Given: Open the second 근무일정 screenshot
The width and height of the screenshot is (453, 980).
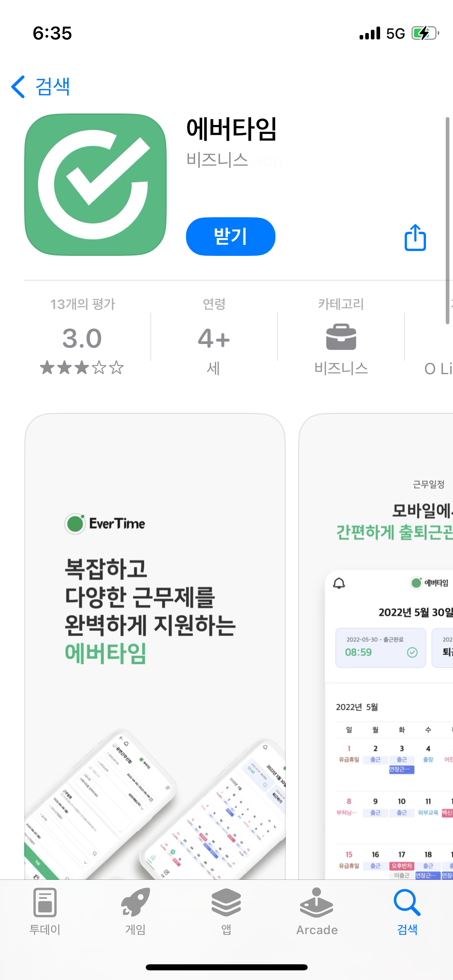Looking at the screenshot, I should coord(376,646).
